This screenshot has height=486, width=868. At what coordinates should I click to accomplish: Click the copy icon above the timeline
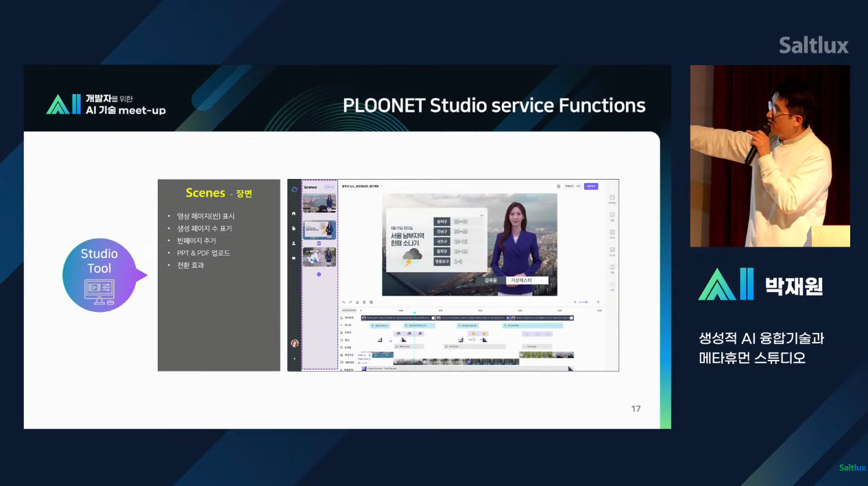pos(371,302)
